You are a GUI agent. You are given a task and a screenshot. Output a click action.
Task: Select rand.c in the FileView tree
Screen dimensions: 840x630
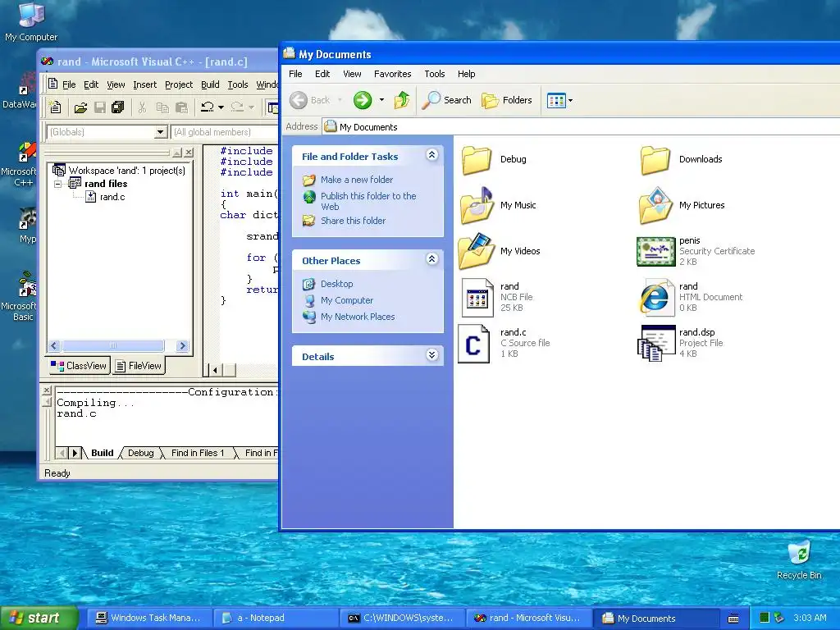pos(112,197)
